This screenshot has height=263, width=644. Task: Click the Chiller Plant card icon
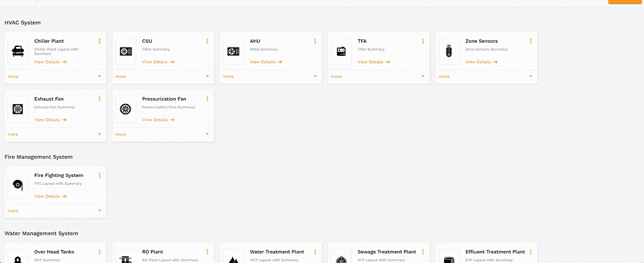[18, 51]
